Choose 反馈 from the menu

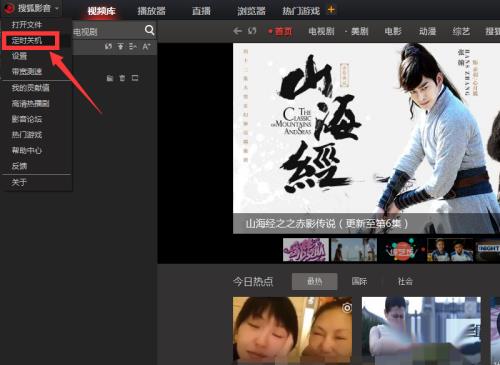[x=19, y=166]
